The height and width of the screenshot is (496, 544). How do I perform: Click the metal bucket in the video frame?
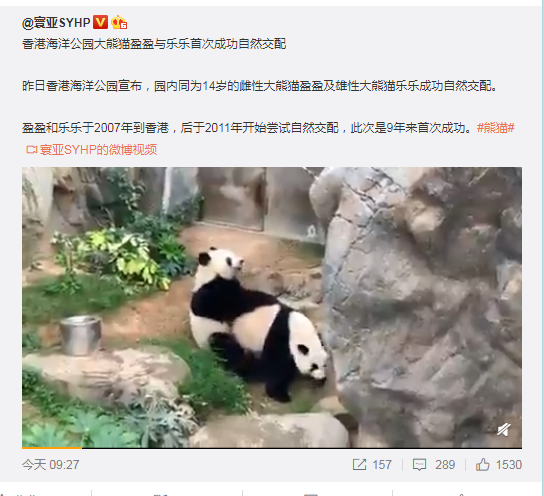tap(80, 335)
